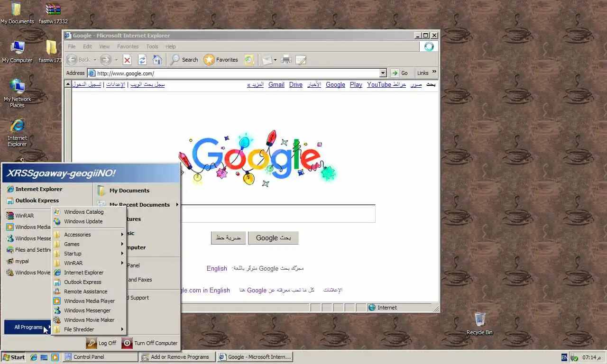
Task: Click the Google search button below search box
Action: click(x=273, y=238)
